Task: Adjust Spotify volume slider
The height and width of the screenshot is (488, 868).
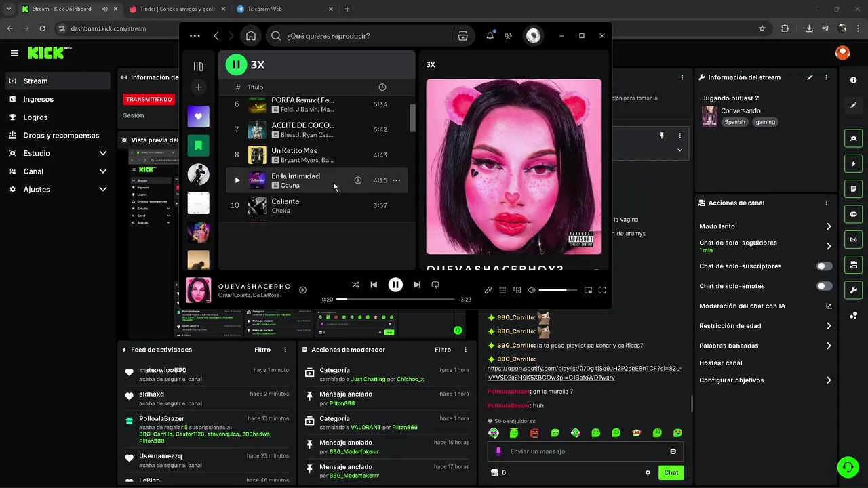Action: [557, 290]
